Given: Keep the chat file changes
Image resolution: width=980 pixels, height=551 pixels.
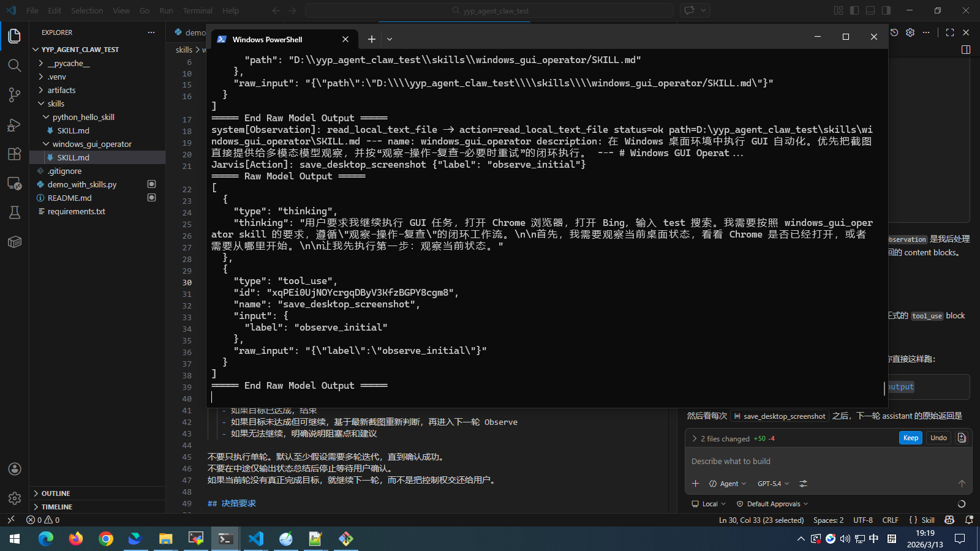Looking at the screenshot, I should tap(911, 438).
